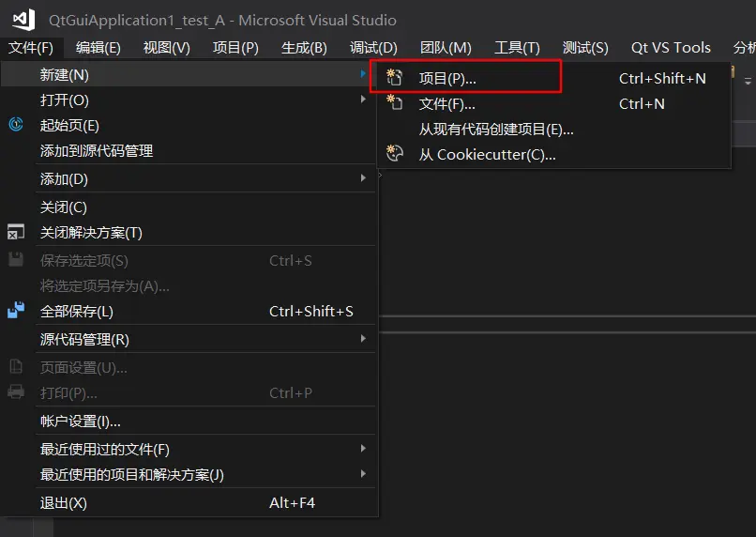Click the close solution icon next to 关闭解决方案(T)
756x537 pixels.
click(x=16, y=232)
